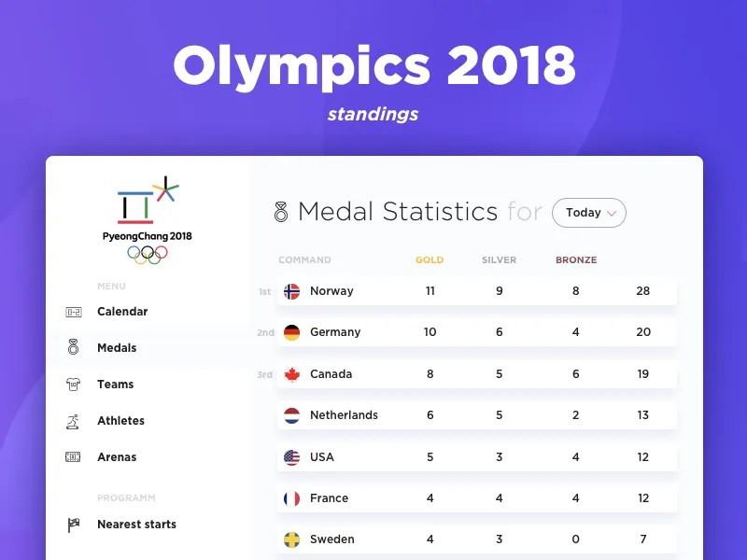Click the Canada flag icon
The height and width of the screenshot is (560, 747).
click(290, 373)
